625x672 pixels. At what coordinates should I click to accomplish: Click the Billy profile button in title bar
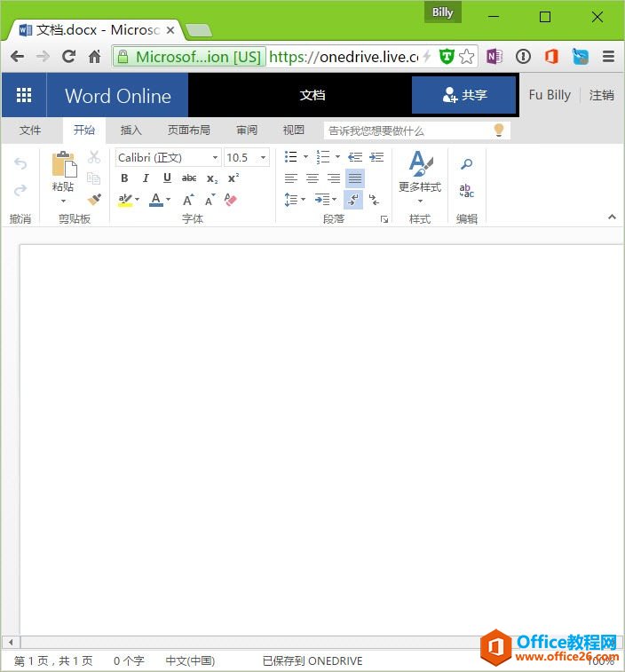442,12
